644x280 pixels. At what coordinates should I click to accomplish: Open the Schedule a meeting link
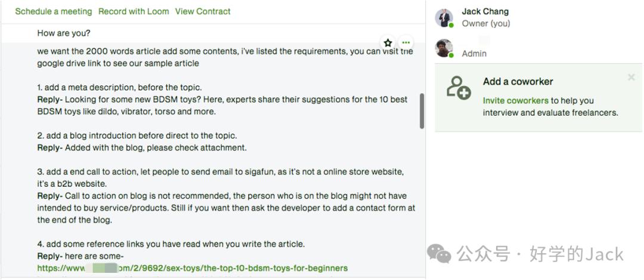tap(54, 11)
